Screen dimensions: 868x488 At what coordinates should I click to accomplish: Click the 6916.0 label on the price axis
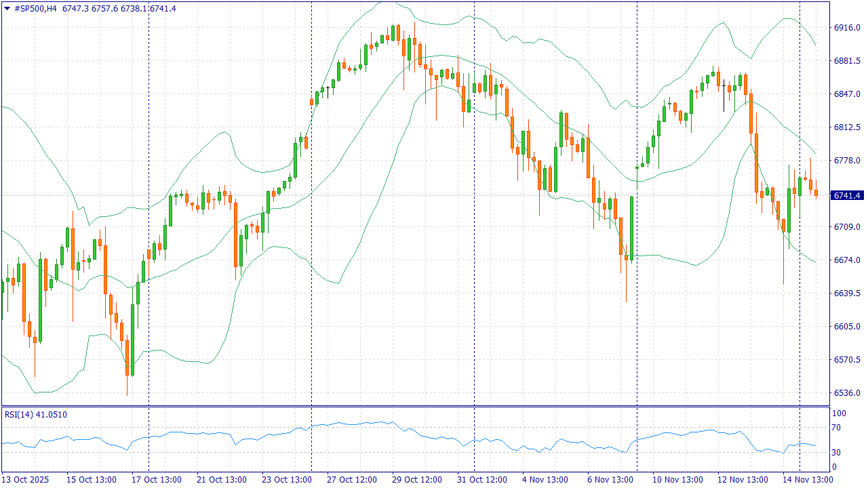pyautogui.click(x=846, y=28)
